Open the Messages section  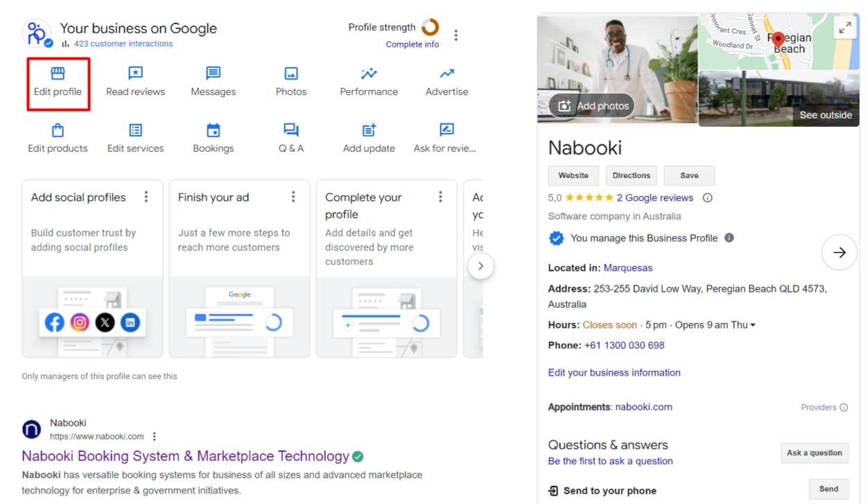pyautogui.click(x=214, y=83)
